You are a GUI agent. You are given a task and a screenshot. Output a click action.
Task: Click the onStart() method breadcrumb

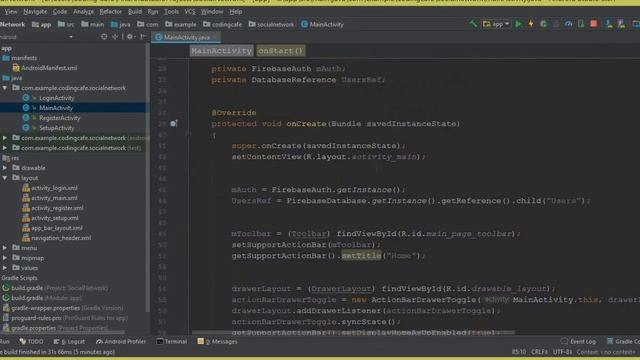[x=281, y=51]
